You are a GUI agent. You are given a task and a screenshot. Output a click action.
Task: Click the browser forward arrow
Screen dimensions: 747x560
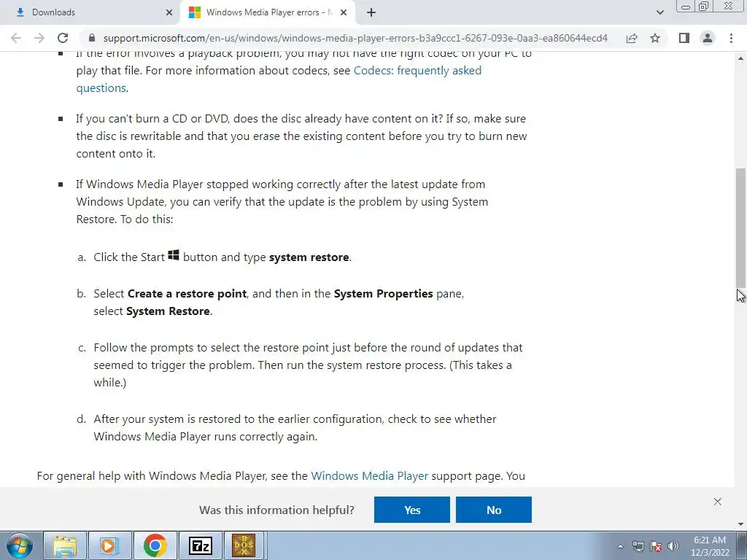(x=39, y=38)
